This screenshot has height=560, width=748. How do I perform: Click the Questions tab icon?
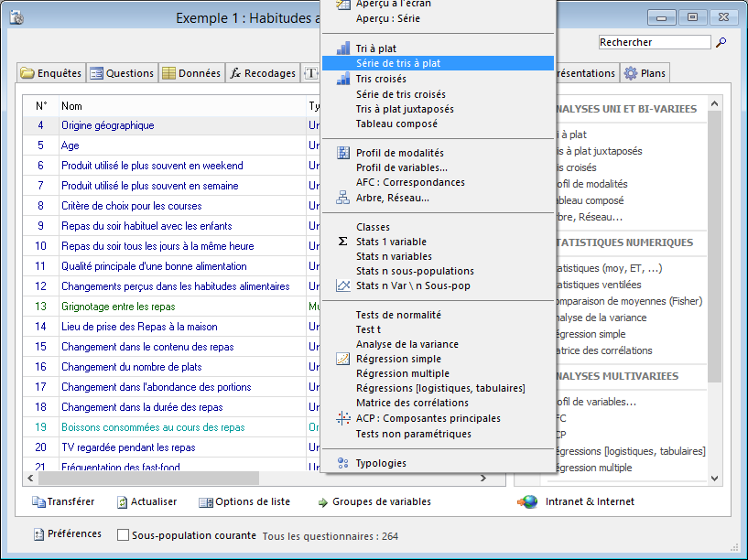tap(96, 73)
